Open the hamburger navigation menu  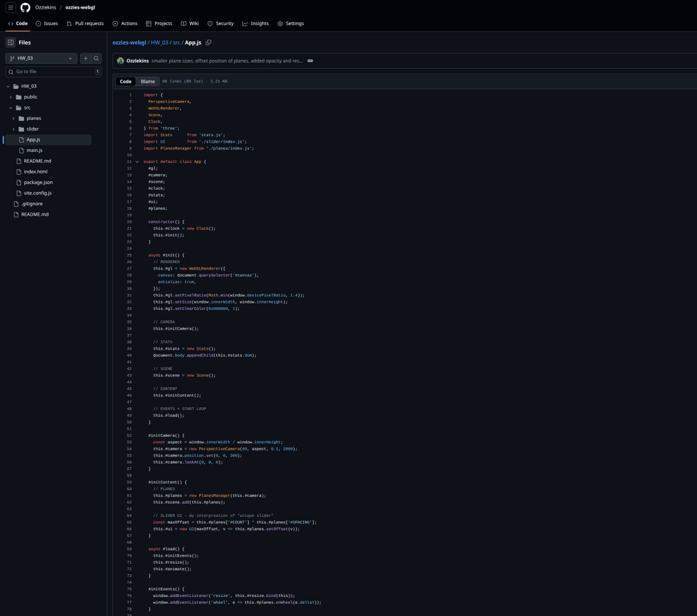point(10,8)
